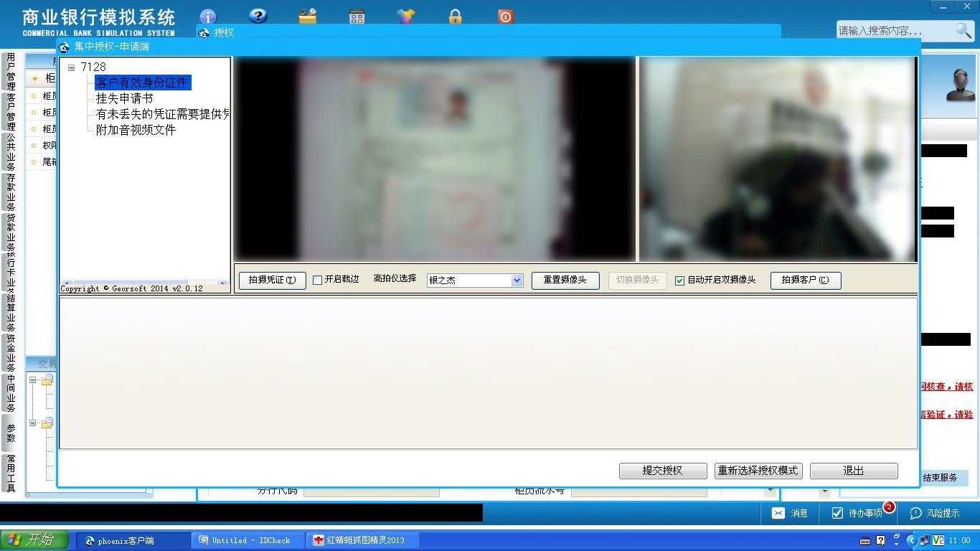Image resolution: width=980 pixels, height=551 pixels.
Task: Select 有未丢失的凭证需要提供凭 tree item
Action: pyautogui.click(x=163, y=114)
